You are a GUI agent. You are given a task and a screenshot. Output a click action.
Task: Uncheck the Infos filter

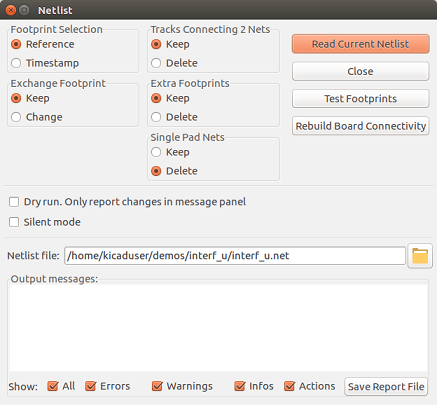click(240, 386)
